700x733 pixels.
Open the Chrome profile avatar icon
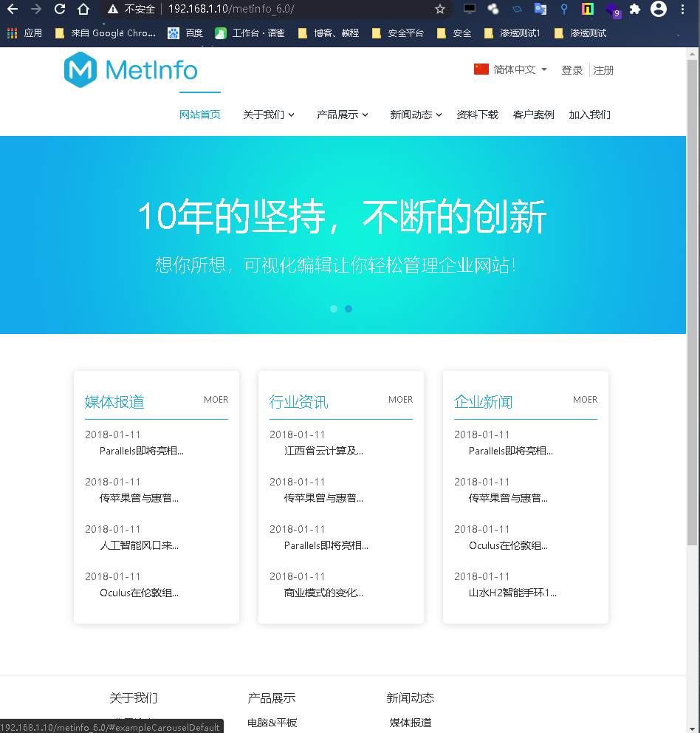[x=658, y=9]
